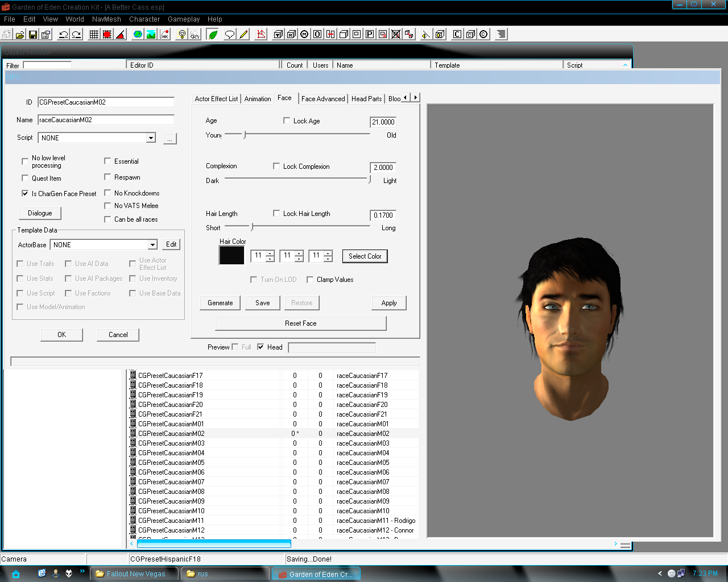
Task: Click the HK havok toolbar icon
Action: click(x=164, y=35)
